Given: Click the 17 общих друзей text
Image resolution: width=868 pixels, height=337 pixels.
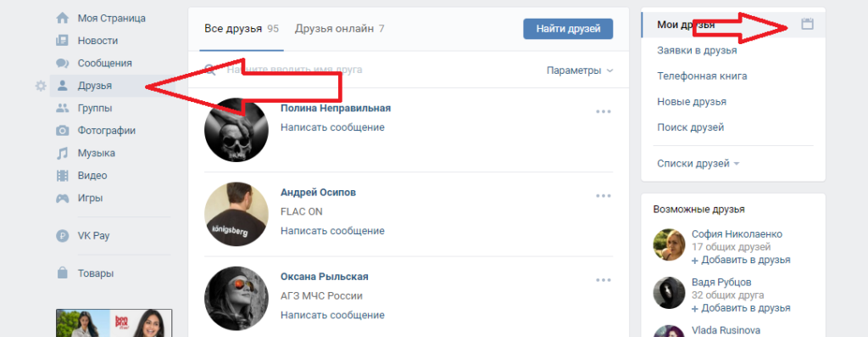Looking at the screenshot, I should pyautogui.click(x=732, y=247).
